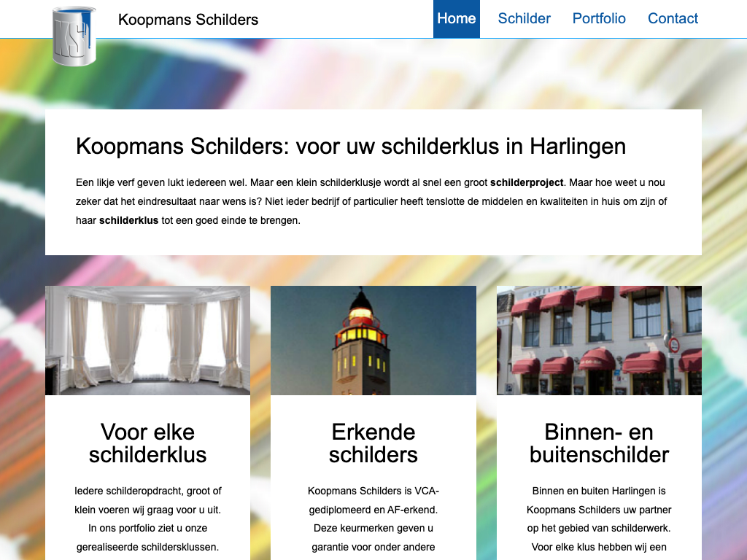
Task: Click the "Binnen- en buitenschilder" heading
Action: [599, 443]
